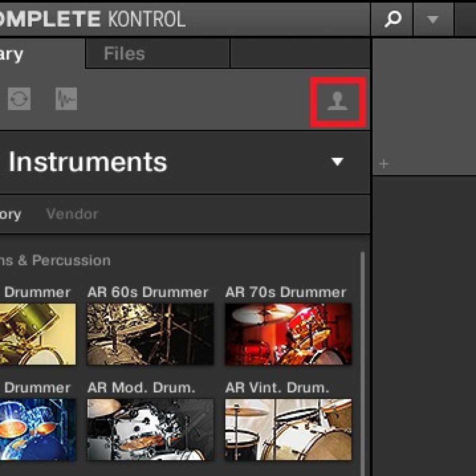476x476 pixels.
Task: Click the AR Mod. Drum. label
Action: click(141, 388)
